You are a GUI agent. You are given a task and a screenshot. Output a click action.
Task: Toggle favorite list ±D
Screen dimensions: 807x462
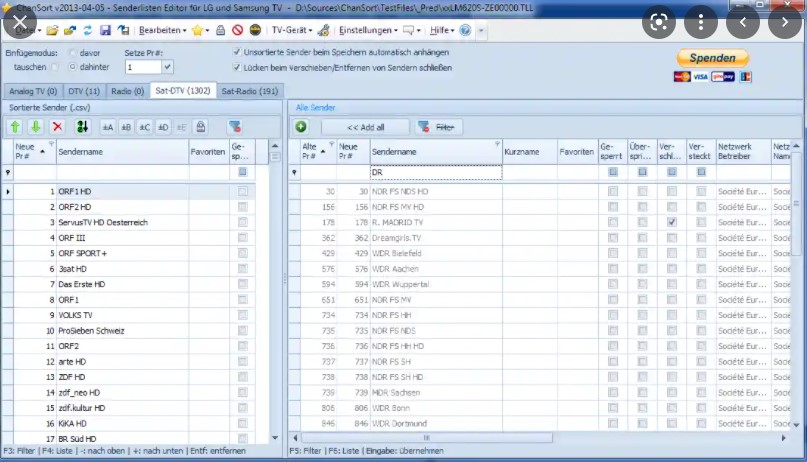[x=163, y=127]
